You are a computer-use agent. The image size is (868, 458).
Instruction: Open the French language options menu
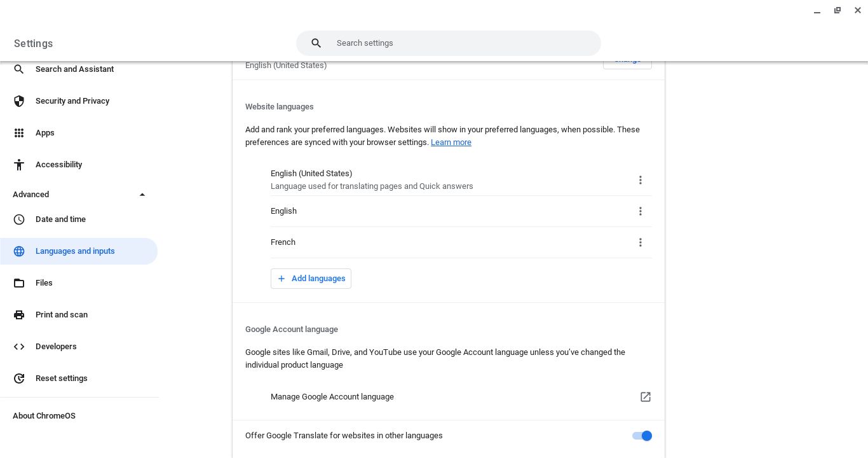tap(641, 242)
